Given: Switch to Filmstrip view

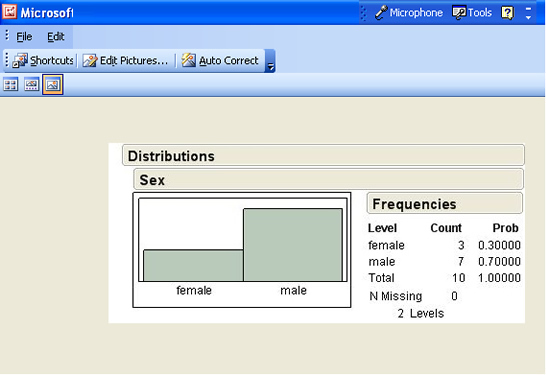Looking at the screenshot, I should coord(32,85).
